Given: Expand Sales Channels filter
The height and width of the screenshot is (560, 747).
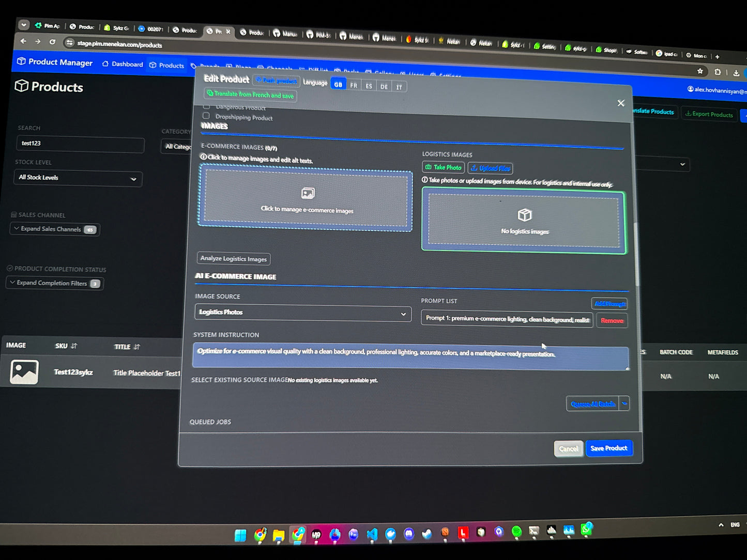Looking at the screenshot, I should (54, 229).
